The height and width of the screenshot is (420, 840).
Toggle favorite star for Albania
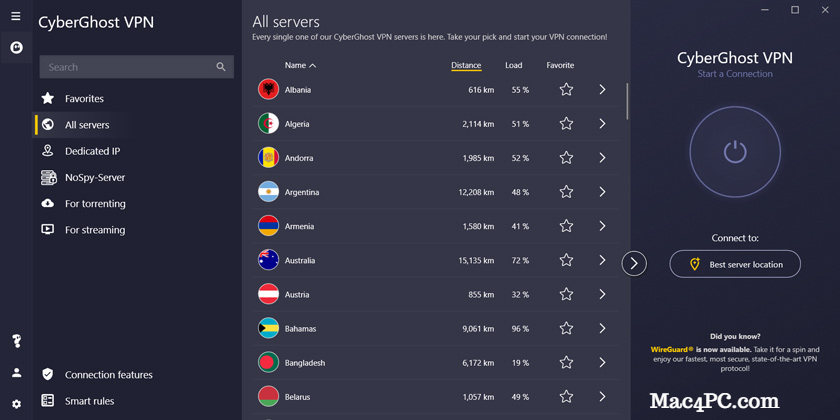click(x=566, y=89)
